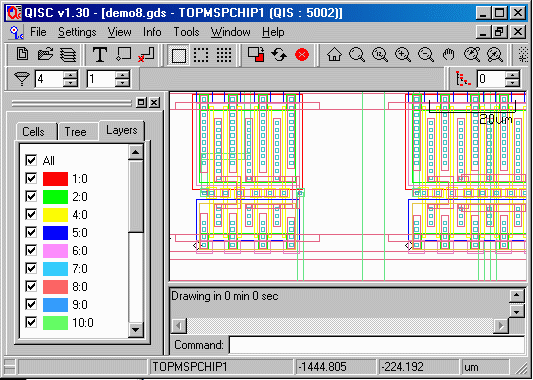Decrease the filter value 4 with down arrow
The image size is (533, 380).
(70, 83)
